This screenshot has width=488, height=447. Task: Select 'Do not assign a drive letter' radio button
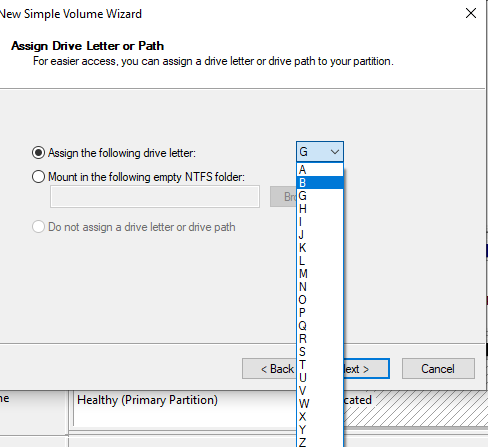pyautogui.click(x=38, y=227)
